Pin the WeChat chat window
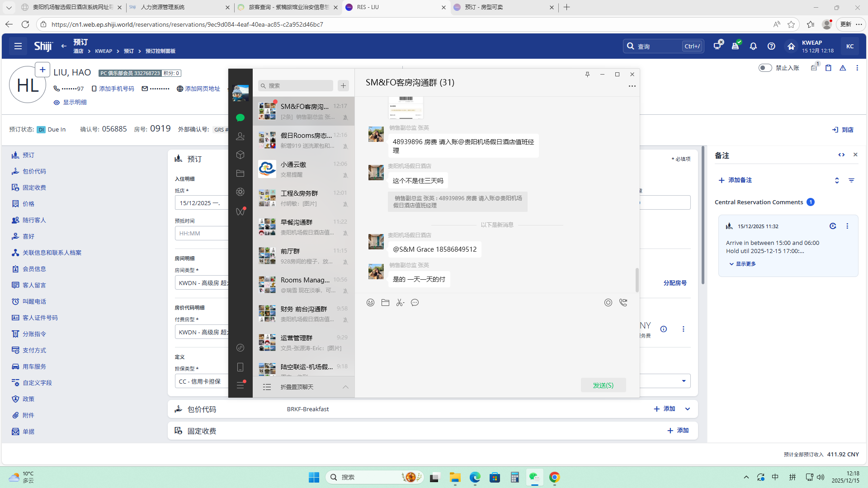 [587, 75]
